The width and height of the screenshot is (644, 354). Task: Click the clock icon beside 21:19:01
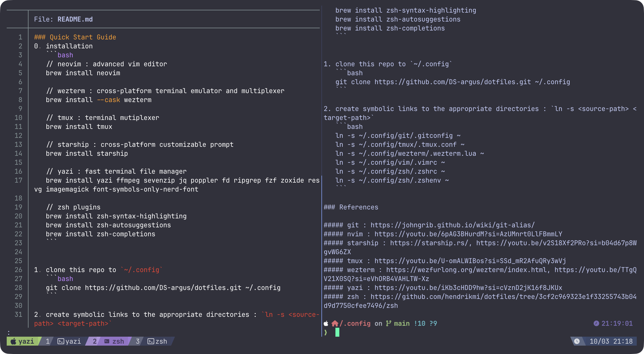pos(596,324)
